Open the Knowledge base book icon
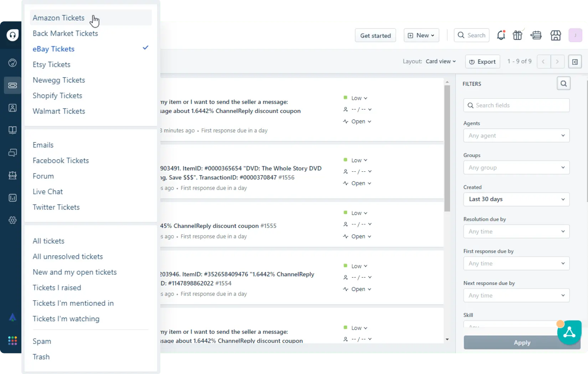Image resolution: width=588 pixels, height=374 pixels. (x=12, y=130)
